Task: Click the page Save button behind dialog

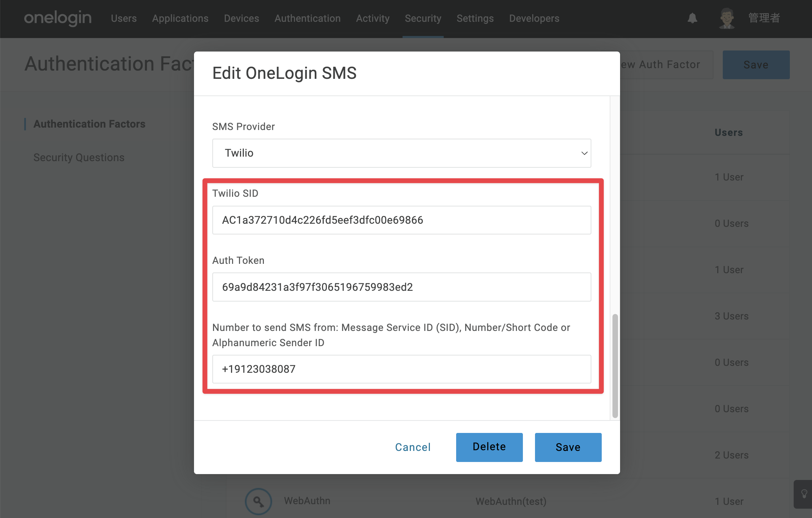Action: (x=756, y=65)
